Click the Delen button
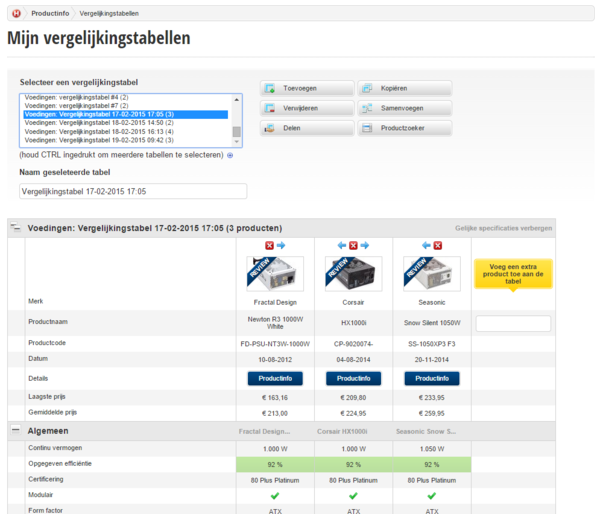This screenshot has width=600, height=514. (x=307, y=128)
